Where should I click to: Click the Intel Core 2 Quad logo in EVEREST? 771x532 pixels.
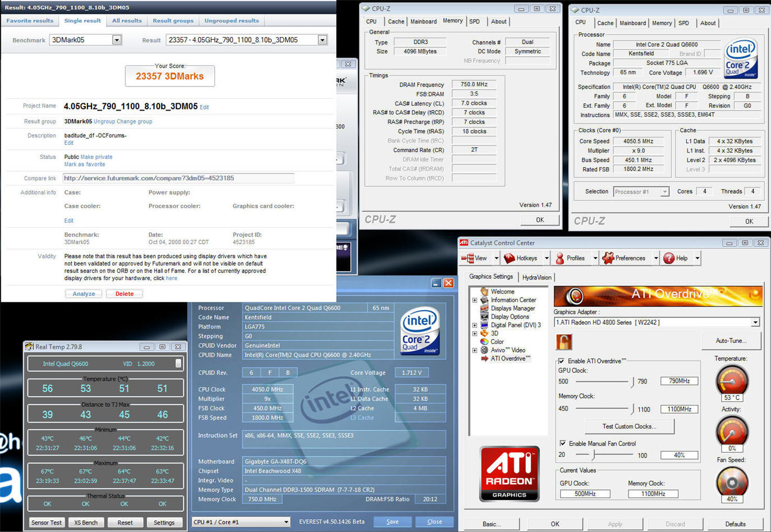tap(420, 331)
